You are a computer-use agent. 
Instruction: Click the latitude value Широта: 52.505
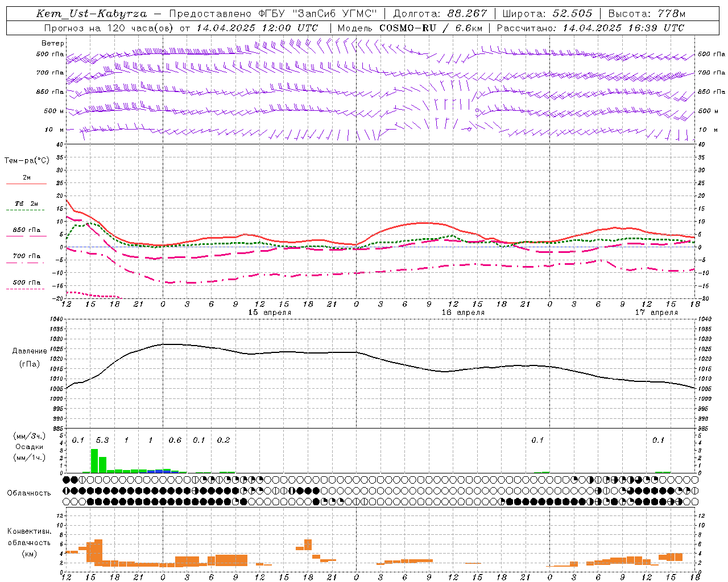coord(547,14)
